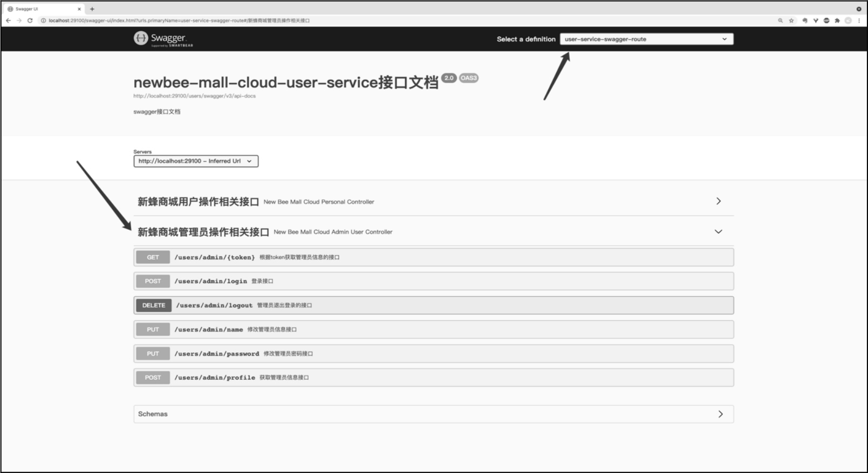Click 'New Bee Mall Cloud Admin User Controller' text
This screenshot has width=868, height=473.
tap(333, 232)
